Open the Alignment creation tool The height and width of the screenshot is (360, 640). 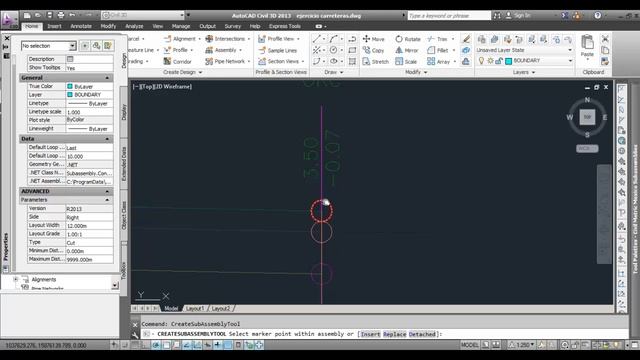[182, 39]
